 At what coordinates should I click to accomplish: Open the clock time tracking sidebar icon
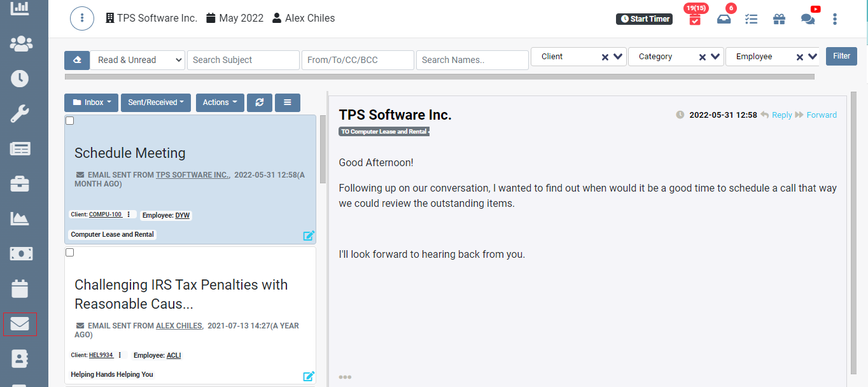click(20, 79)
